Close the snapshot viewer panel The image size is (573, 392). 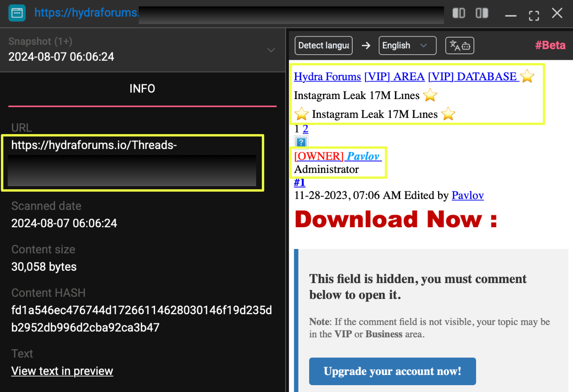[557, 13]
